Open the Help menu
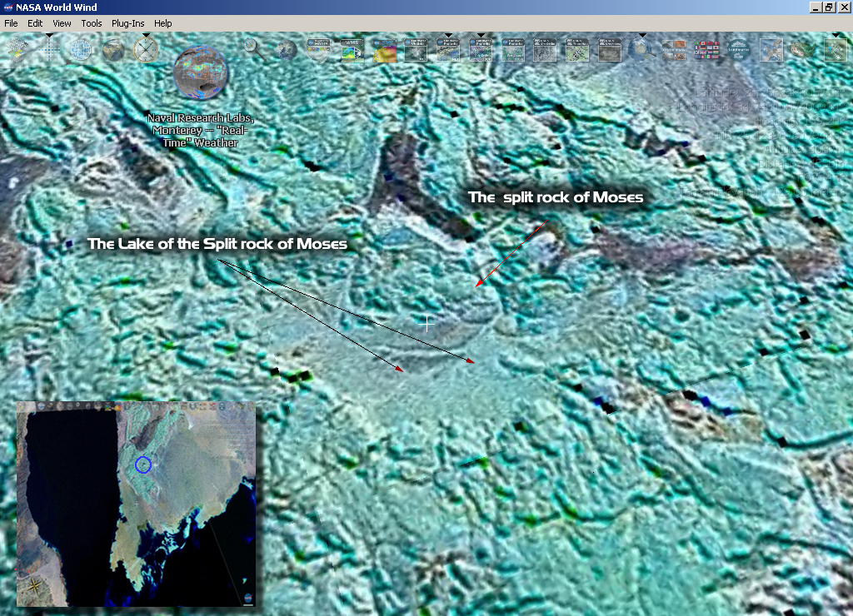This screenshot has height=616, width=853. click(162, 23)
